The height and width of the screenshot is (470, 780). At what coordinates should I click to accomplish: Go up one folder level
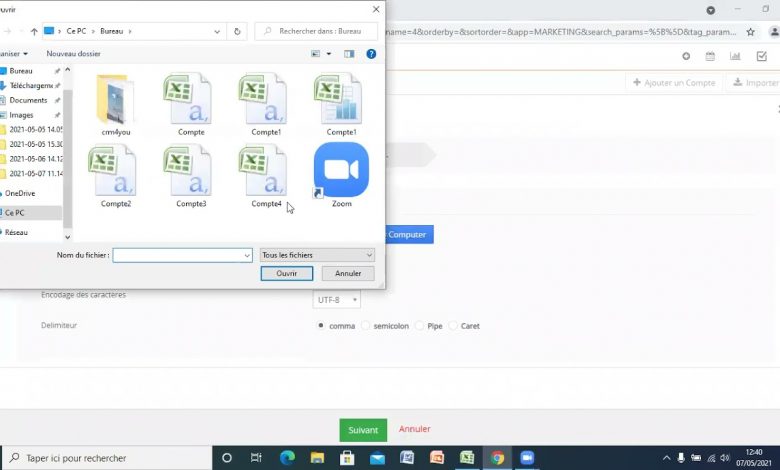pyautogui.click(x=34, y=31)
